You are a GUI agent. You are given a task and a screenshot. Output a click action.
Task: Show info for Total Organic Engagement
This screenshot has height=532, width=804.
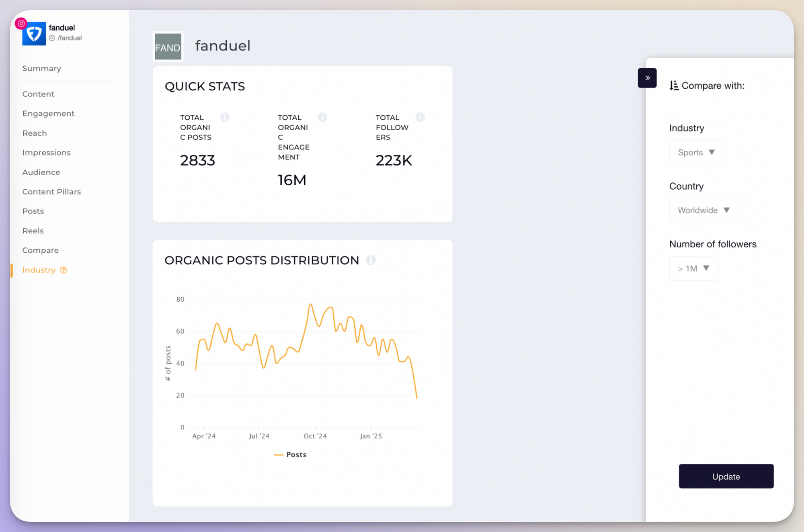[x=322, y=117]
